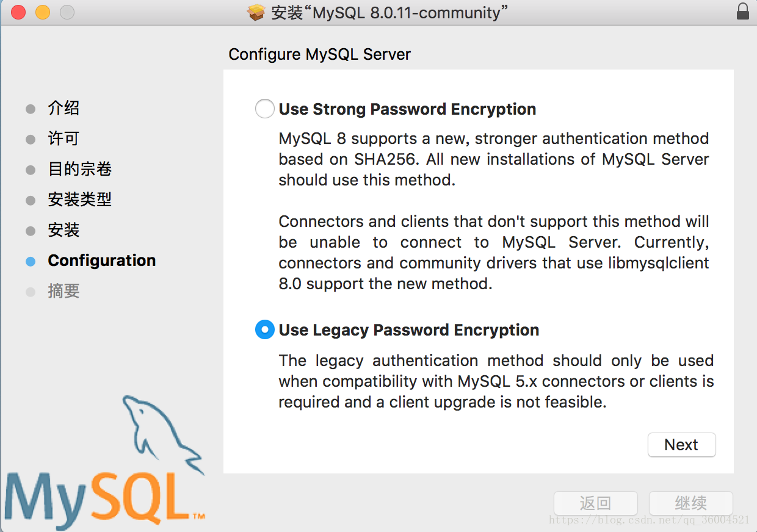Click the Use Legacy Password Encryption label
757x532 pixels.
(x=409, y=330)
